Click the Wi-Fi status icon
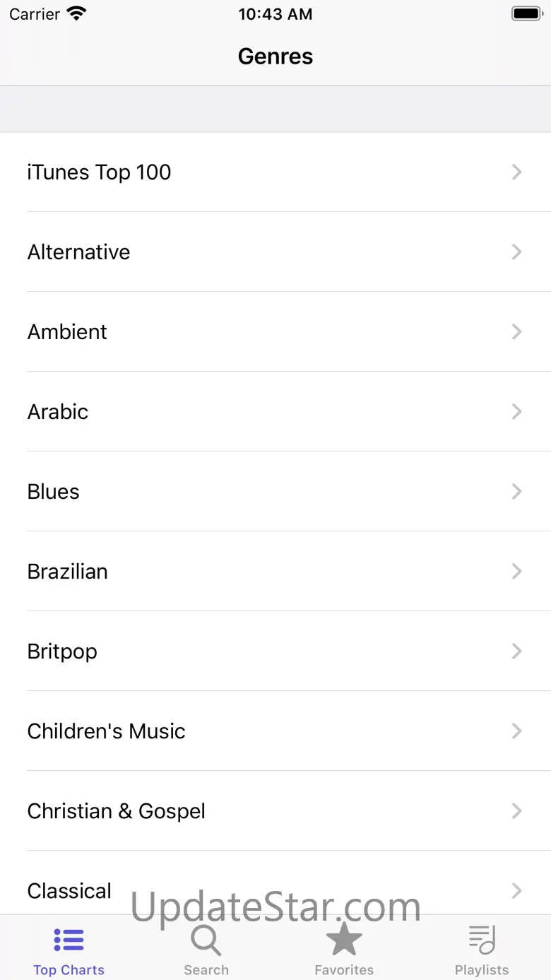The height and width of the screenshot is (980, 551). 76,13
